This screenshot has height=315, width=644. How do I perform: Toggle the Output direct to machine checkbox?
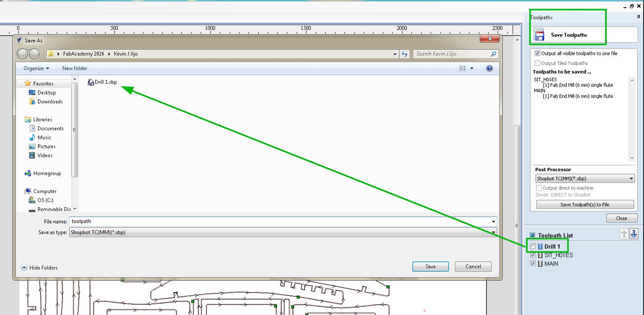(539, 188)
